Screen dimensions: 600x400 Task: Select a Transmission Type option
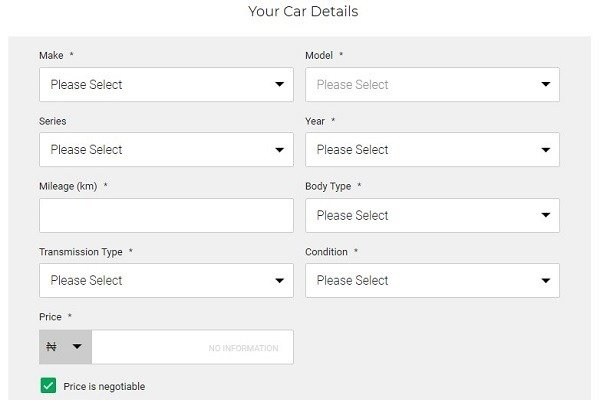[x=166, y=281]
